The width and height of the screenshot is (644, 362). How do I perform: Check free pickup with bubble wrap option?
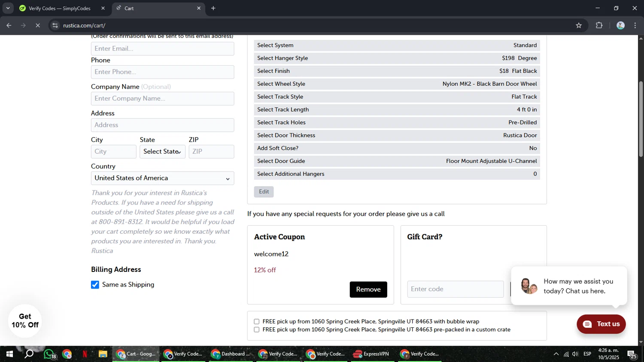click(257, 322)
